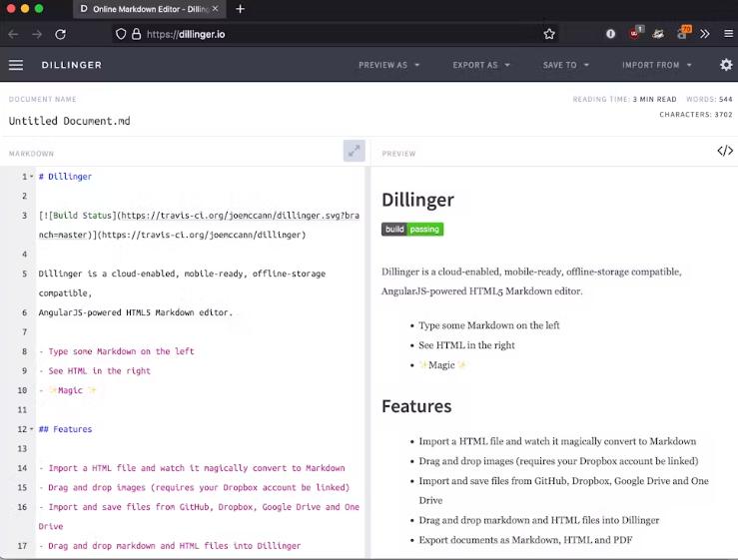Bookmark this page with the star icon
This screenshot has width=738, height=560.
(x=549, y=34)
